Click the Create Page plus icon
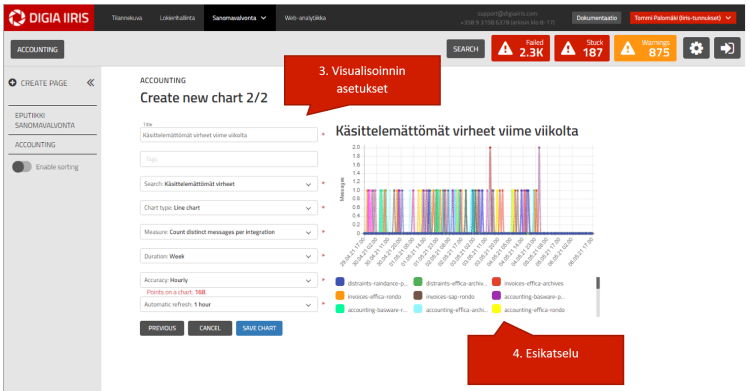750x391 pixels. coord(12,83)
